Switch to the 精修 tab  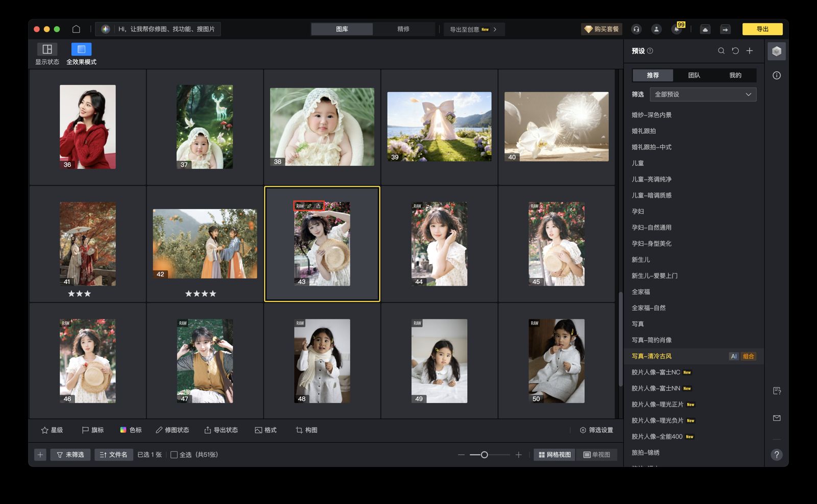pos(403,29)
